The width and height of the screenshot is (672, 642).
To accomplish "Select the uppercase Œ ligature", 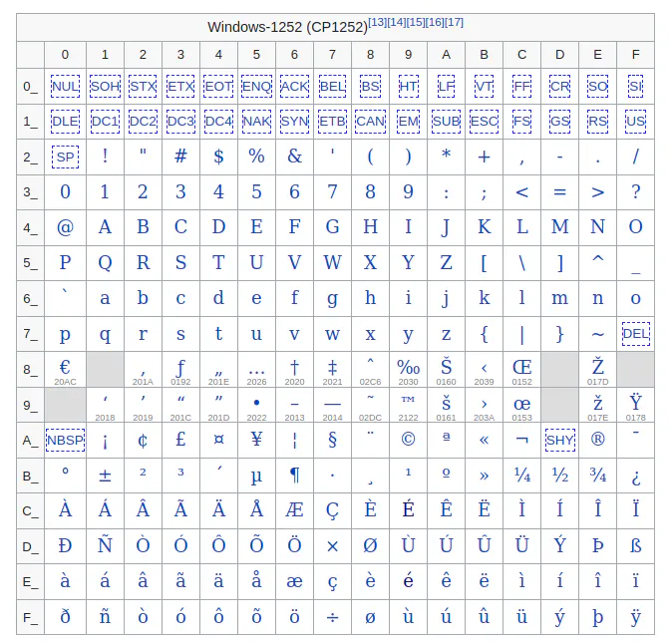I will tap(521, 366).
